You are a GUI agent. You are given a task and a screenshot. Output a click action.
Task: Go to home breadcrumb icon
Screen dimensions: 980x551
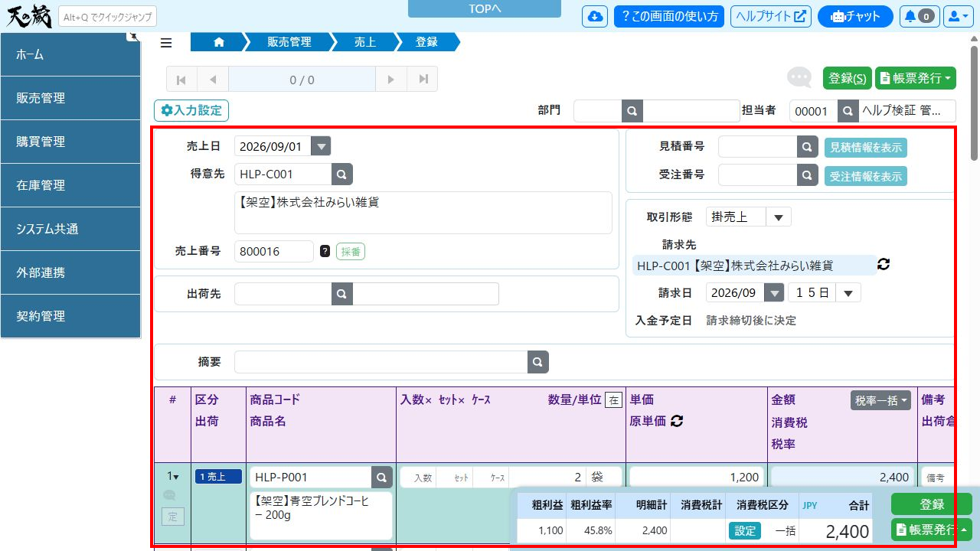[219, 43]
